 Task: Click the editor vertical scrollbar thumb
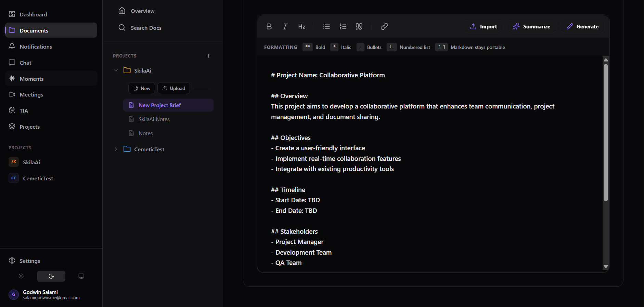[x=606, y=132]
